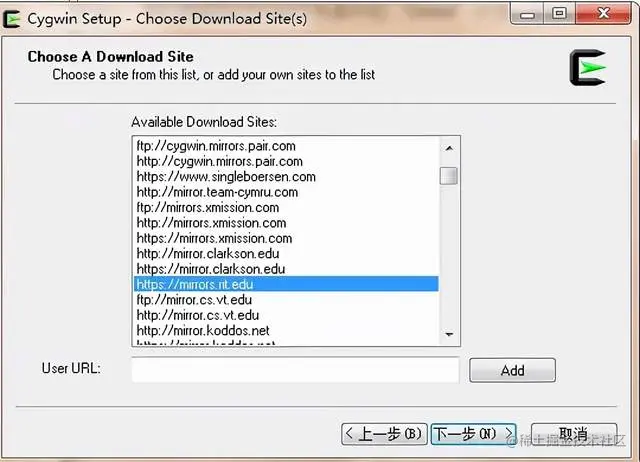This screenshot has width=640, height=462.
Task: Select http://cygwin.mirrors.pair.com mirror
Action: coord(286,161)
